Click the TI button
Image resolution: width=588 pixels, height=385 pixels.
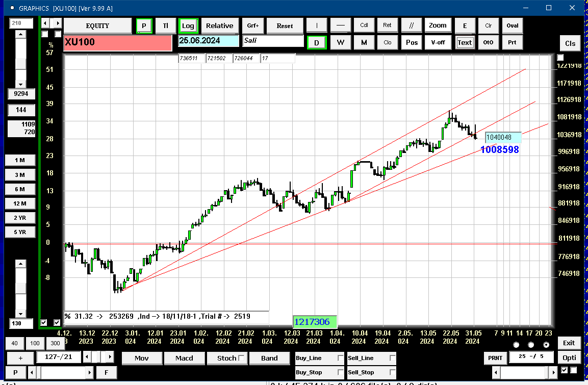[x=165, y=26]
